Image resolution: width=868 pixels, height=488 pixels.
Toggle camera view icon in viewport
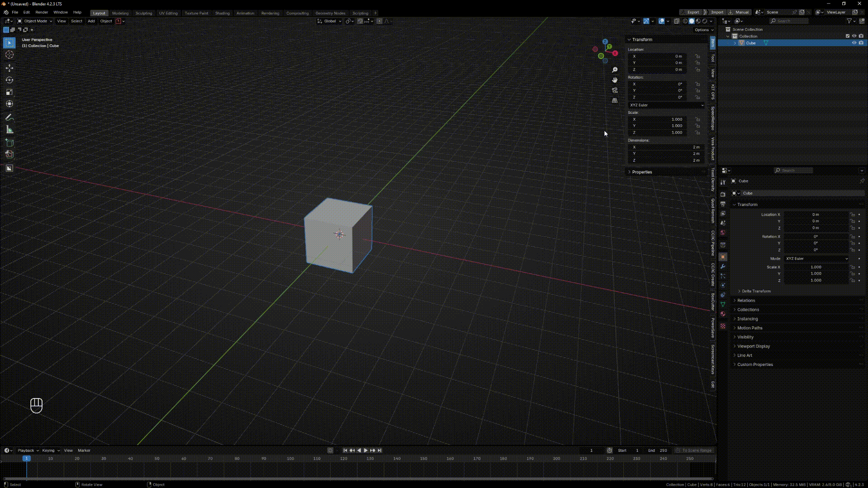tap(615, 90)
